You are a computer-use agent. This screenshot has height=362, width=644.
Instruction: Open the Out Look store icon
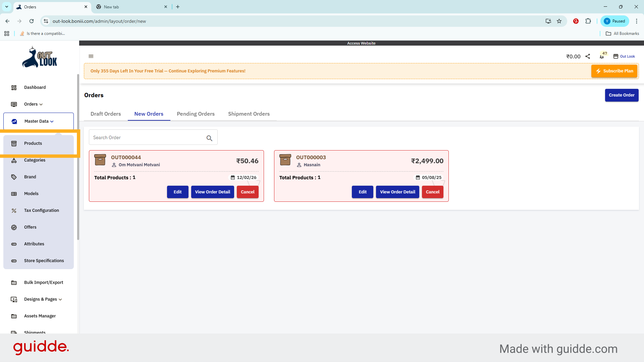tap(616, 56)
